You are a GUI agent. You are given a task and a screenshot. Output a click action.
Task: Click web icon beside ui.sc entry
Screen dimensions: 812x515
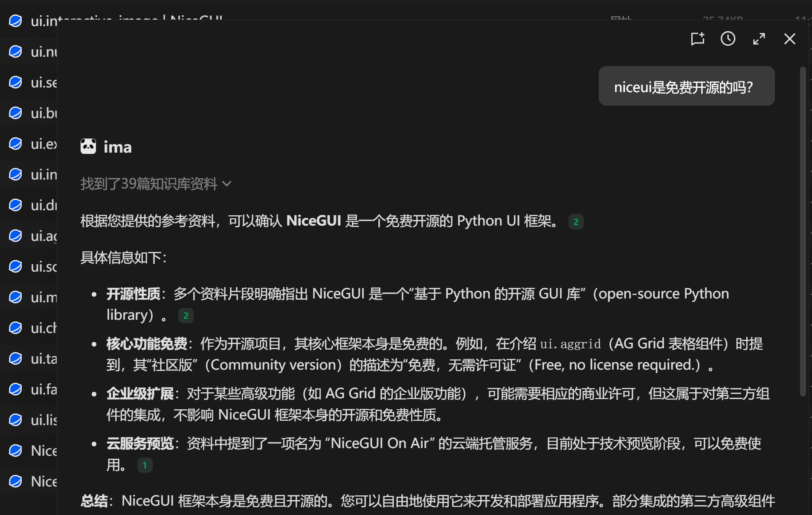click(15, 266)
